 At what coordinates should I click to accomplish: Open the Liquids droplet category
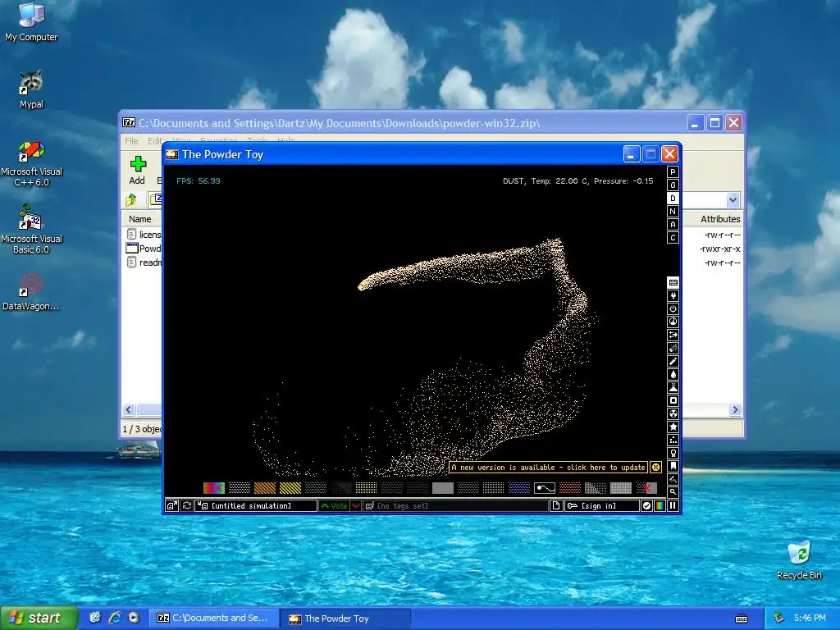coord(673,374)
